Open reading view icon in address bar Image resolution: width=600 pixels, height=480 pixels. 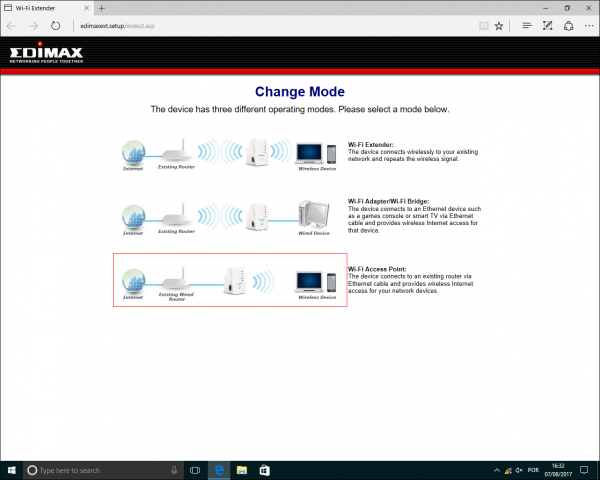(x=484, y=26)
